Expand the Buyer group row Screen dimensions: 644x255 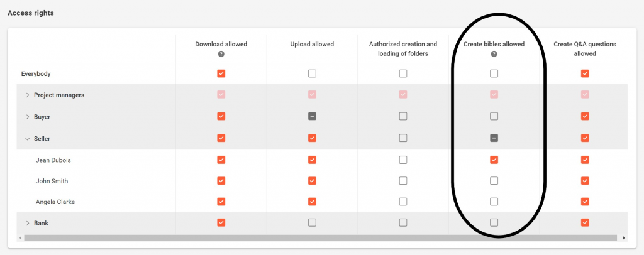[27, 117]
